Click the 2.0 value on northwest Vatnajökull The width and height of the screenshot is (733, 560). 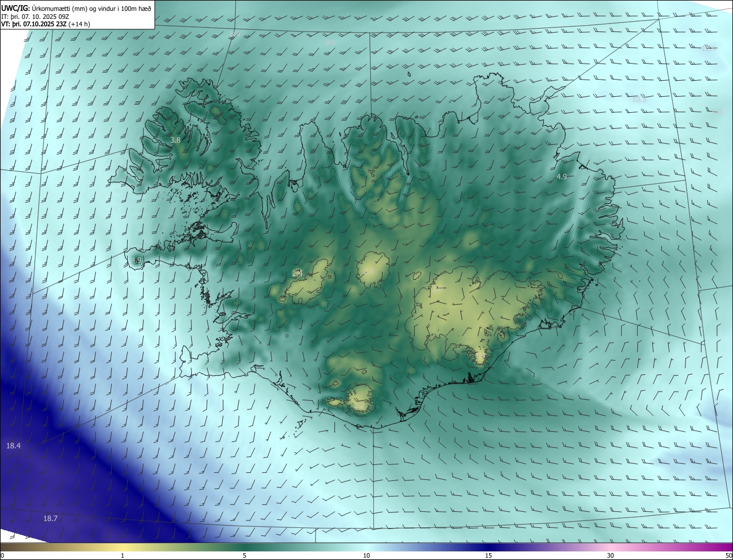[x=438, y=289]
